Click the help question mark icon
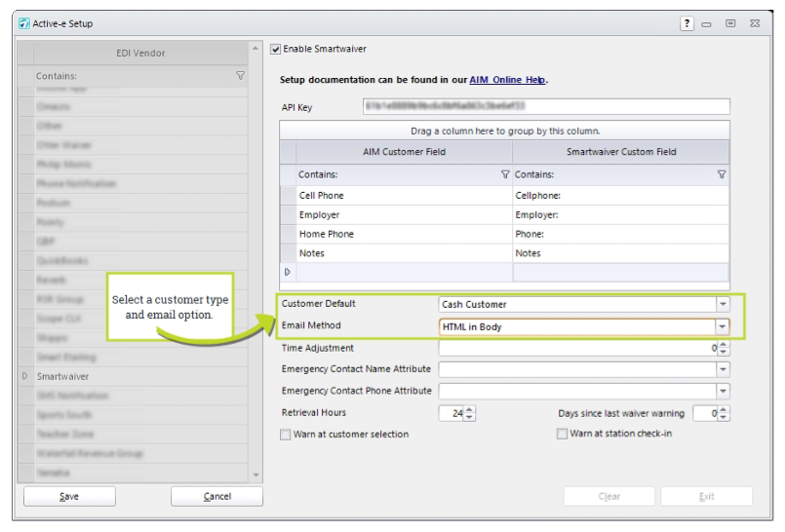Image resolution: width=785 pixels, height=532 pixels. point(687,23)
